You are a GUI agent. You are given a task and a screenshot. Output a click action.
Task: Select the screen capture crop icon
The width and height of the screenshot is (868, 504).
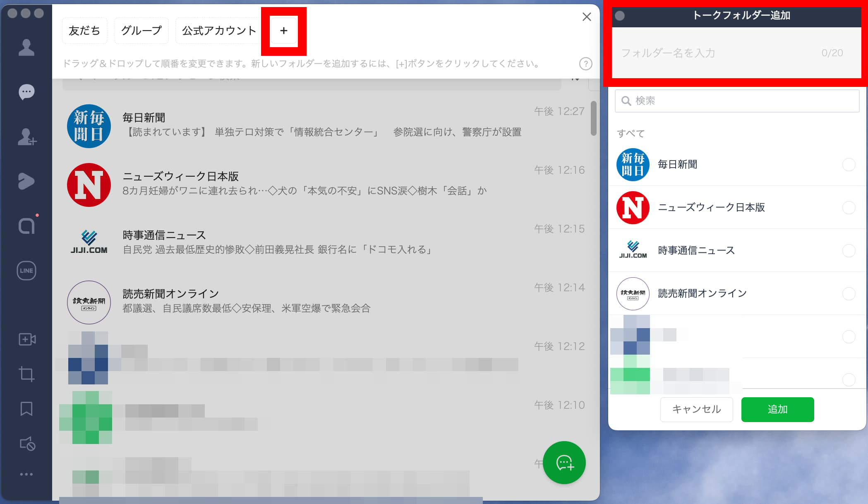[x=26, y=374]
